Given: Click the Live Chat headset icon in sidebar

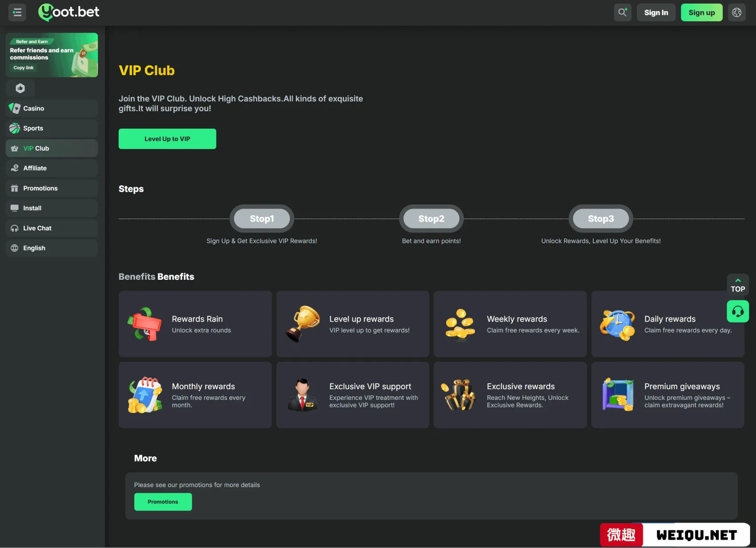Looking at the screenshot, I should (x=15, y=228).
